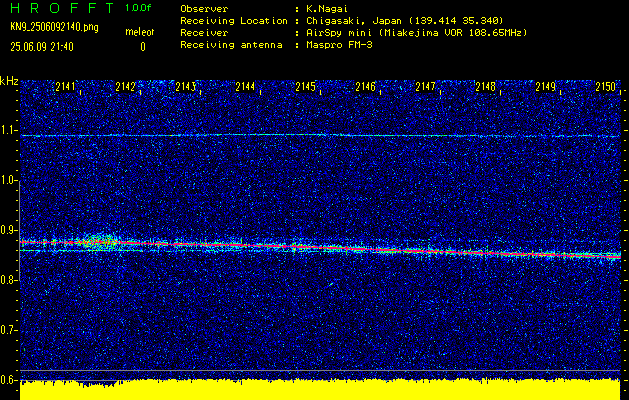Image resolution: width=629 pixels, height=400 pixels.
Task: Click the HROFFT title text
Action: click(61, 8)
